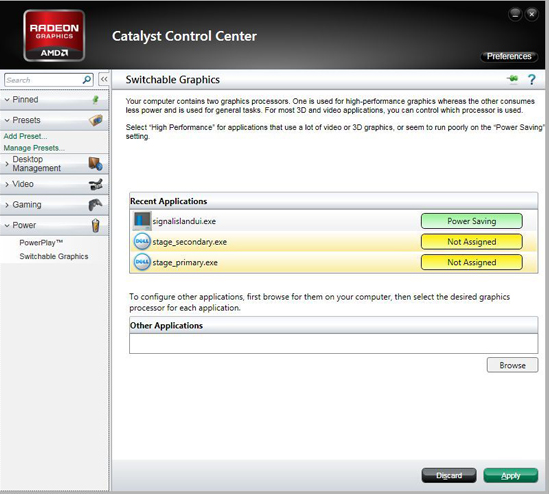Click the Dell icon for stage_primary.exe
Image resolution: width=551 pixels, height=495 pixels.
tap(142, 262)
